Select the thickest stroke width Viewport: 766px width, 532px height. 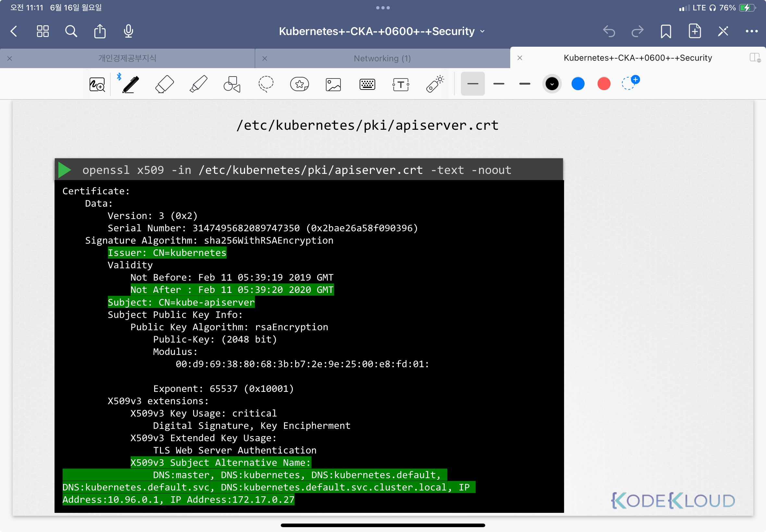pos(525,84)
